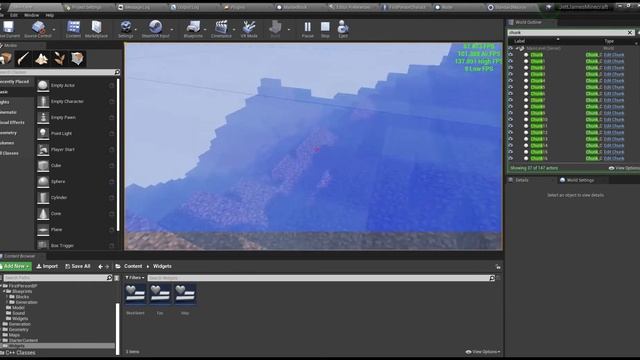
Task: Hide Chunk16 with its eye icon
Action: 511,158
